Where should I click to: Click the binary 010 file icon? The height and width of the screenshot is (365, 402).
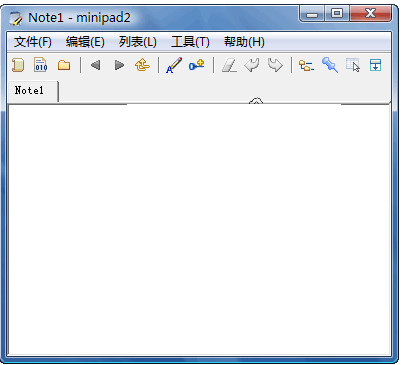pyautogui.click(x=41, y=65)
